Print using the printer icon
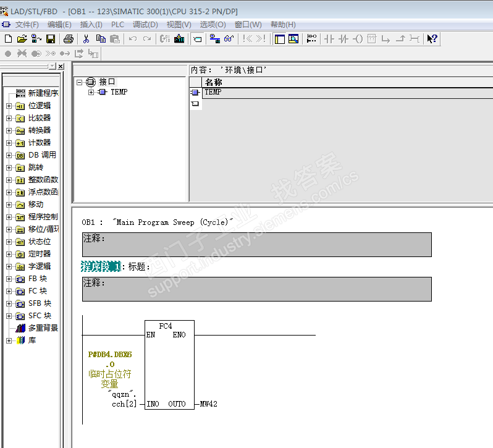The width and height of the screenshot is (493, 448). click(x=68, y=39)
